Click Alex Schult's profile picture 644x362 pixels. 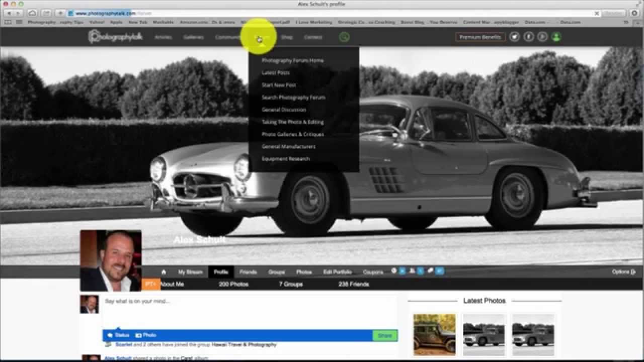[111, 260]
